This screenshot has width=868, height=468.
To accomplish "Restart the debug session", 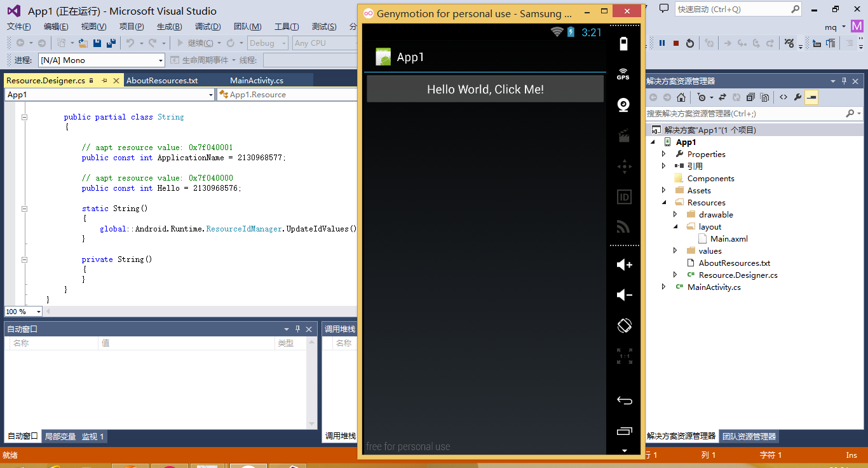I will [690, 43].
